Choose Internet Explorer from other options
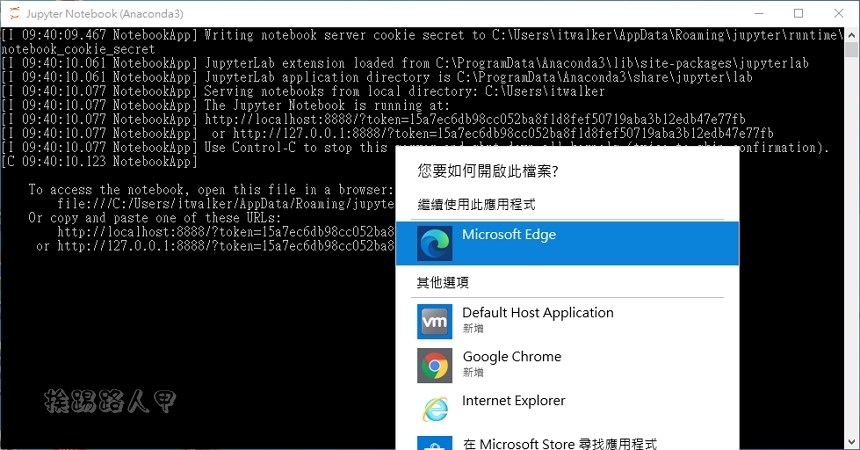Screen dimensions: 860x450 [x=567, y=409]
